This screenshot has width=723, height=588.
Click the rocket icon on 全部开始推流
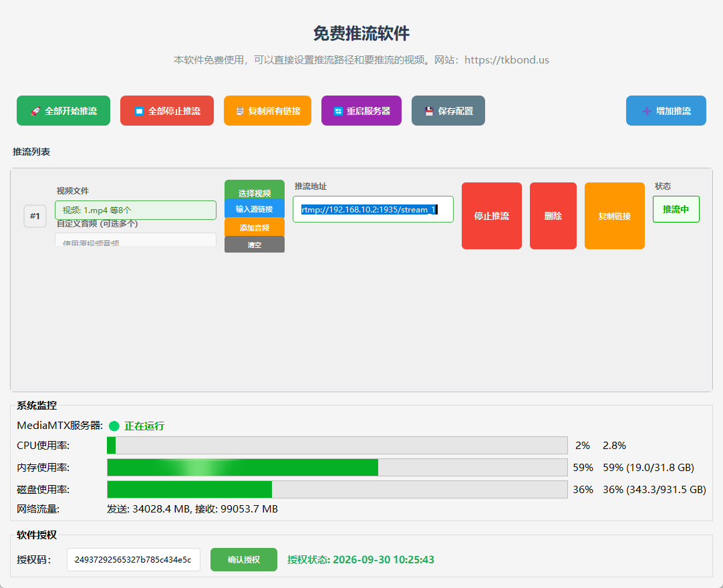tap(35, 111)
